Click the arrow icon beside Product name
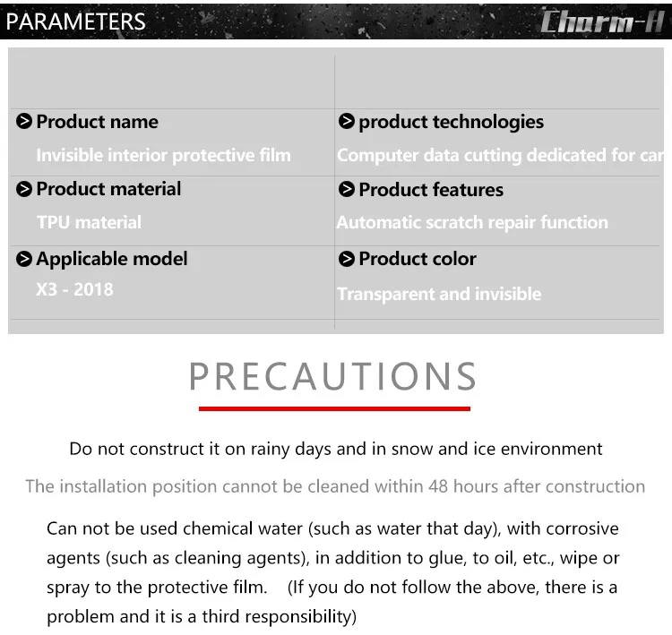This screenshot has height=635, width=672. (x=24, y=121)
